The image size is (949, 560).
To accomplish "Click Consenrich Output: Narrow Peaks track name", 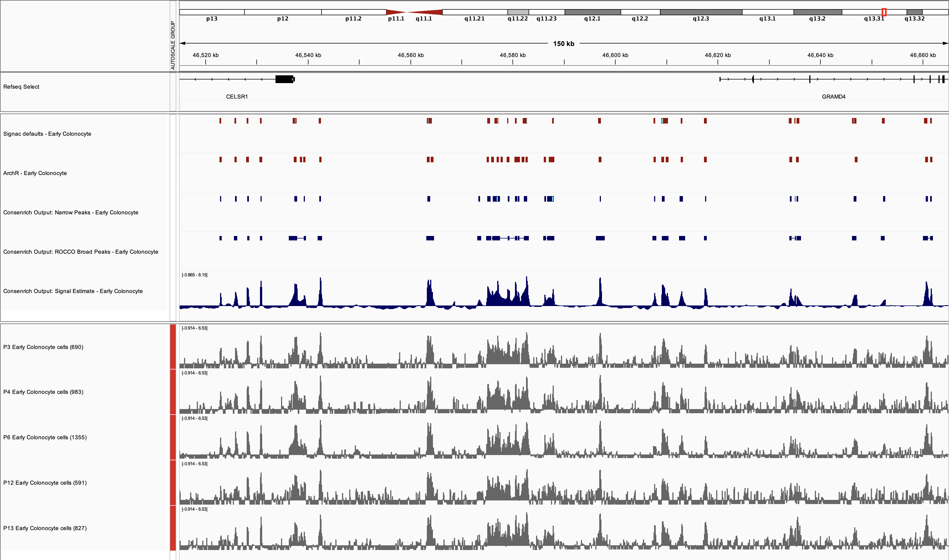I will (71, 212).
